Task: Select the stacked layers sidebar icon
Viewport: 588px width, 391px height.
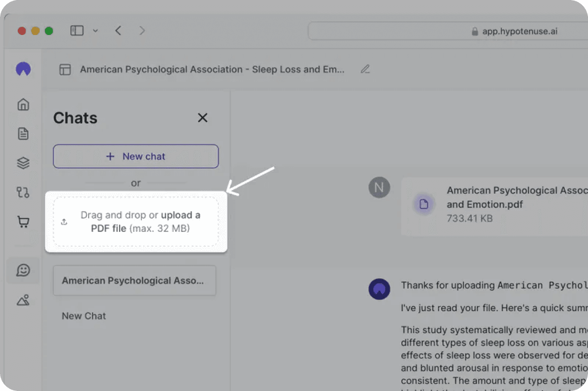Action: pyautogui.click(x=23, y=163)
